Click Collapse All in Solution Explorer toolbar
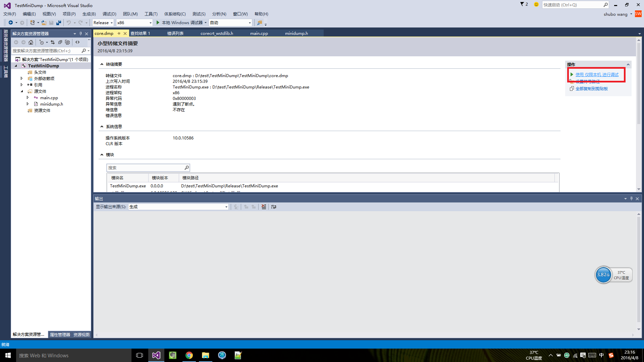The image size is (644, 362). [x=60, y=42]
